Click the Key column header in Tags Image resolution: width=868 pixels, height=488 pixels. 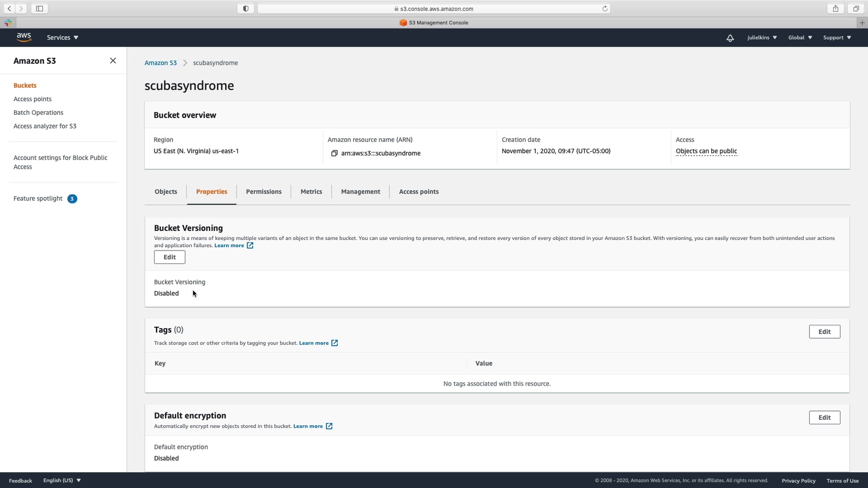tap(160, 363)
